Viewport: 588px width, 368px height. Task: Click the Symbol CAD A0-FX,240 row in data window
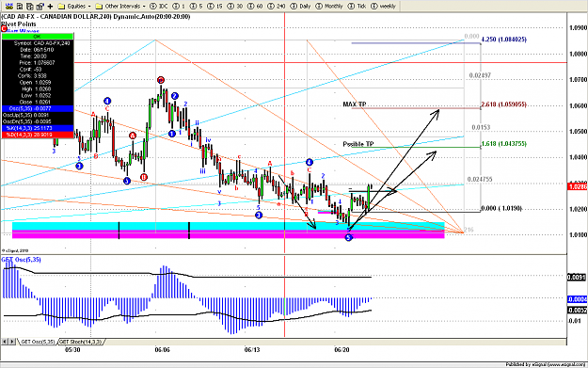pyautogui.click(x=37, y=43)
